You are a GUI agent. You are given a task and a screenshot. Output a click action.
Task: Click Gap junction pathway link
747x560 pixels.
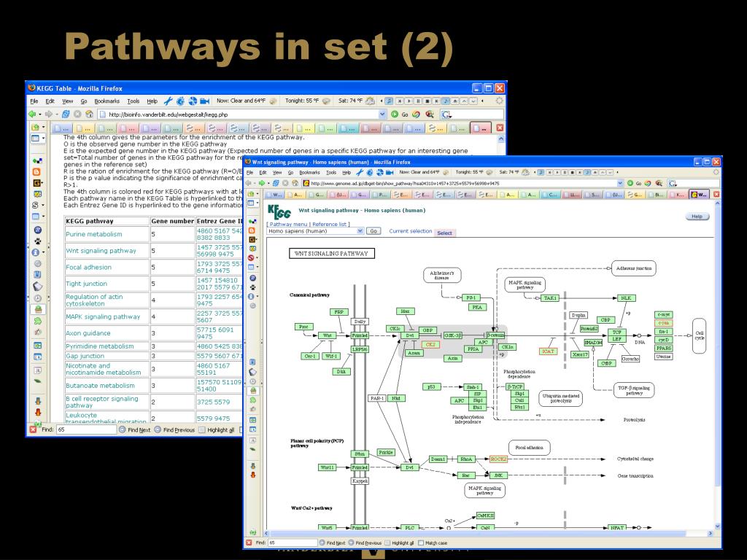(85, 356)
